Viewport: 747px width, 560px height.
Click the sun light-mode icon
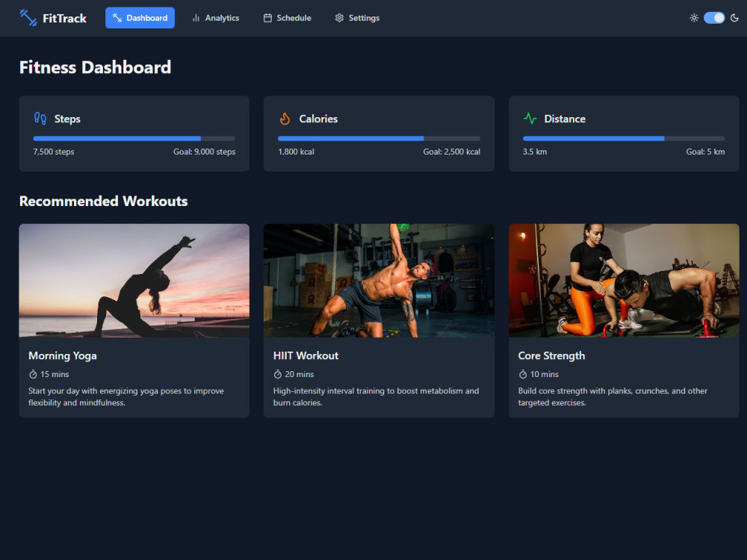coord(694,18)
